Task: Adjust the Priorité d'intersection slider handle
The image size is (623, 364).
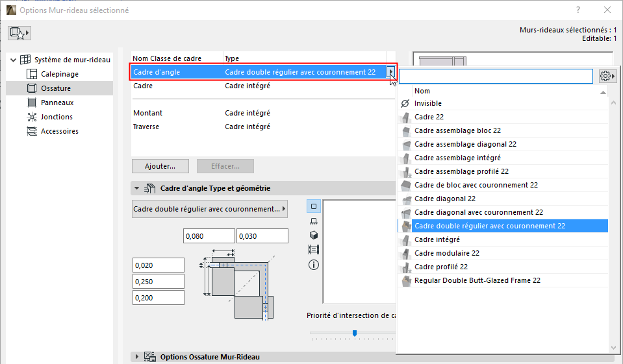Action: point(355,333)
